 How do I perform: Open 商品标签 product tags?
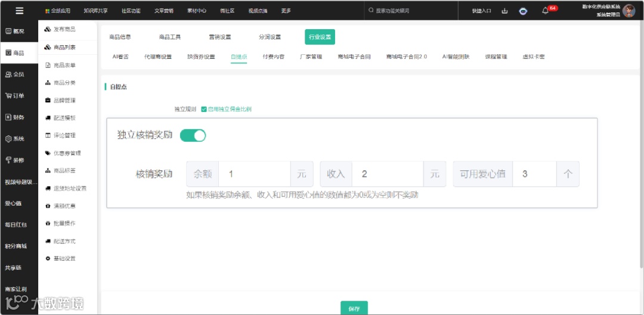pyautogui.click(x=60, y=171)
